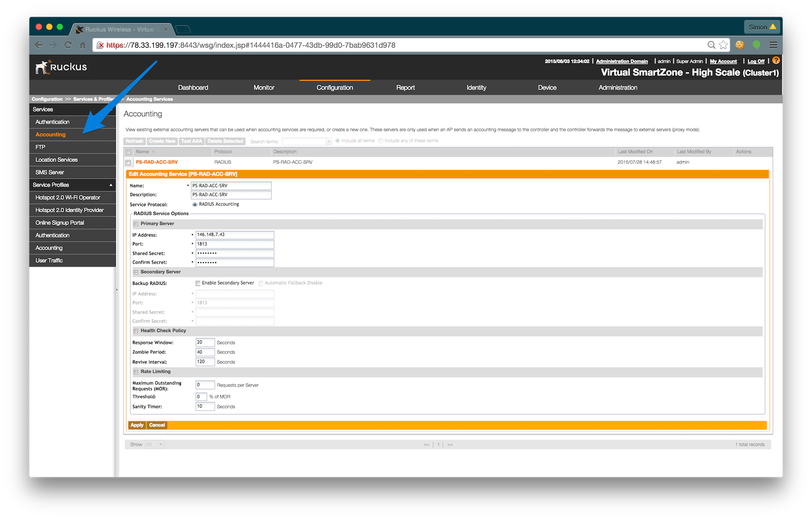Collapse the Services sidebar group header
This screenshot has width=812, height=519.
pos(73,109)
